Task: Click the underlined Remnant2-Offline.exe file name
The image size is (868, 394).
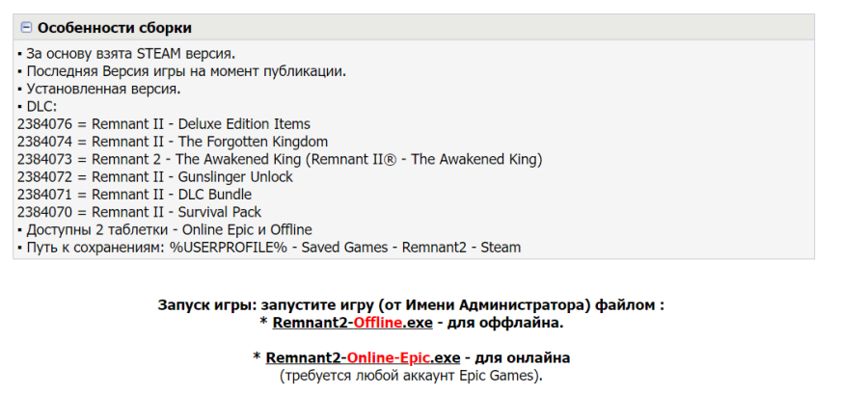Action: (x=352, y=324)
